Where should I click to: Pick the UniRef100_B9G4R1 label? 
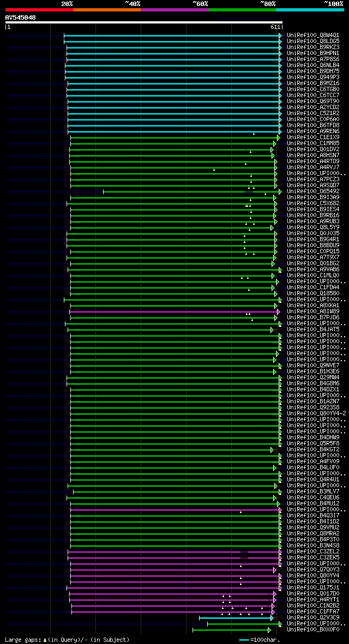click(313, 239)
